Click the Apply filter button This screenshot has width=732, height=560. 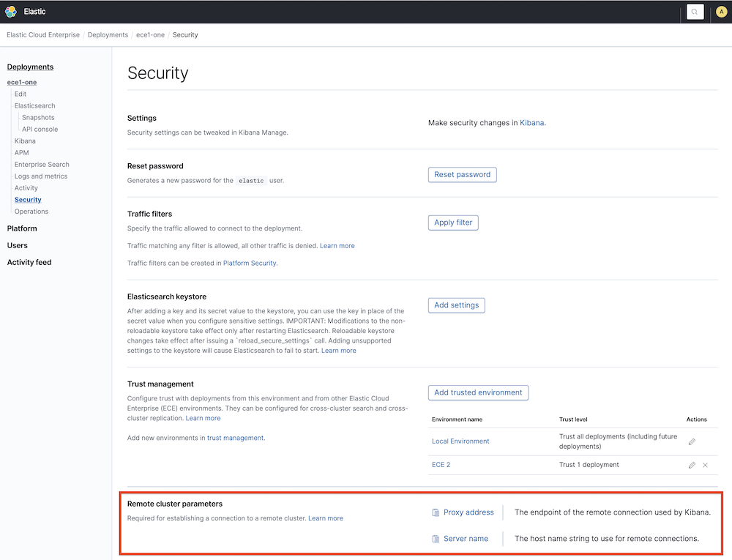pyautogui.click(x=452, y=222)
